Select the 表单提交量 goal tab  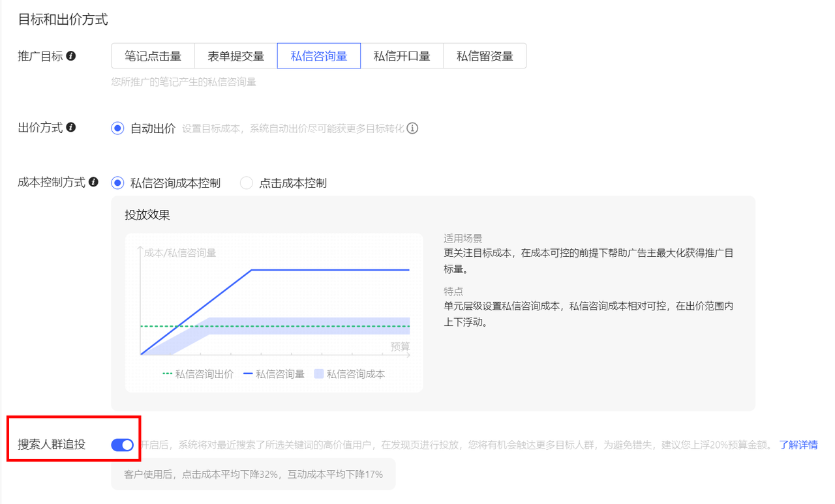[x=236, y=56]
